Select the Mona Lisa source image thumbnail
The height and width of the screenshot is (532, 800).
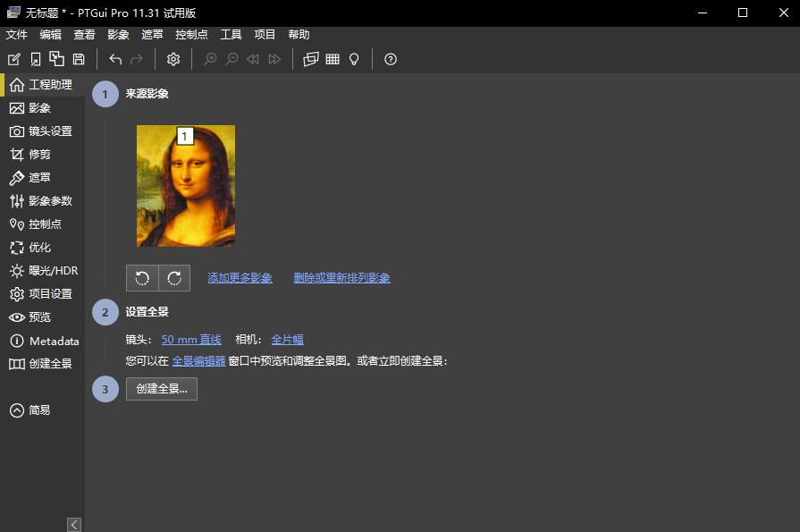(186, 186)
